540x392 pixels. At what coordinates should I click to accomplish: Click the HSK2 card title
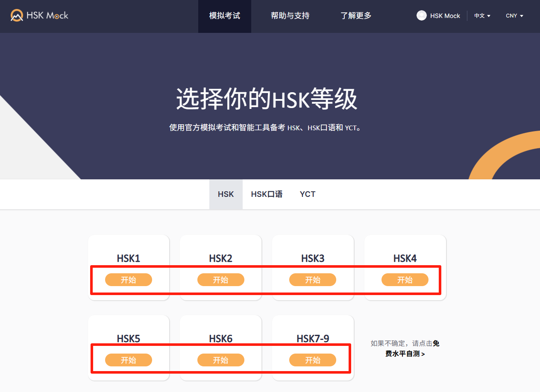pos(221,258)
